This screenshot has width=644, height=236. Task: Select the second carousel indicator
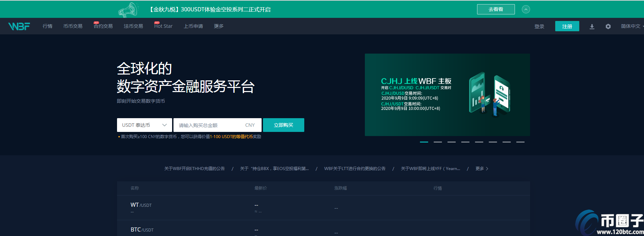(x=438, y=142)
